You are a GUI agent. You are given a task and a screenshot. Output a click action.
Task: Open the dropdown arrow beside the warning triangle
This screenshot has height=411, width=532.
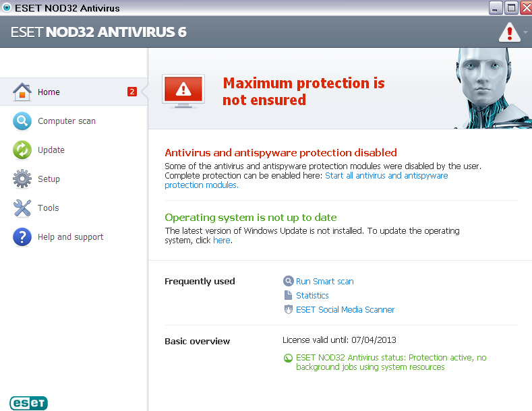(525, 32)
